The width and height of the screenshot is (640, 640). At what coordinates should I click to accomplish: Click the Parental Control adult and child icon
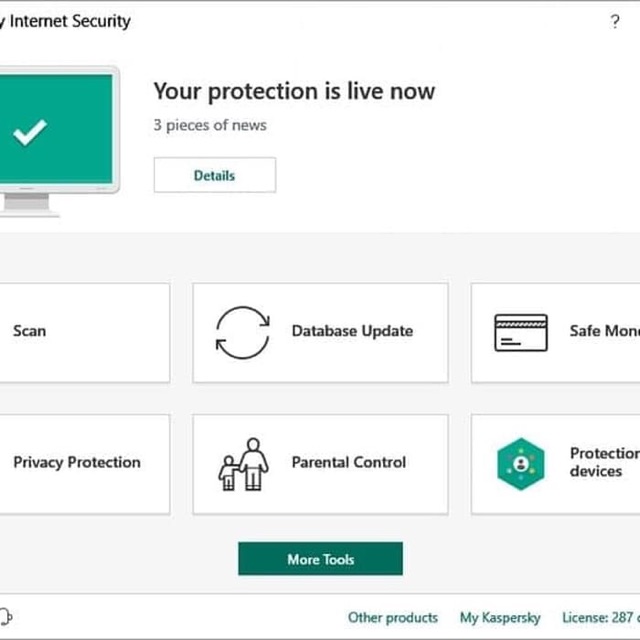click(243, 463)
